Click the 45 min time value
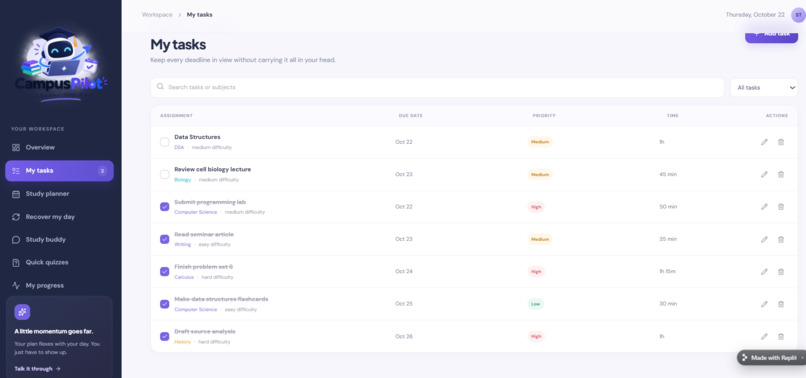The image size is (806, 378). tap(668, 174)
